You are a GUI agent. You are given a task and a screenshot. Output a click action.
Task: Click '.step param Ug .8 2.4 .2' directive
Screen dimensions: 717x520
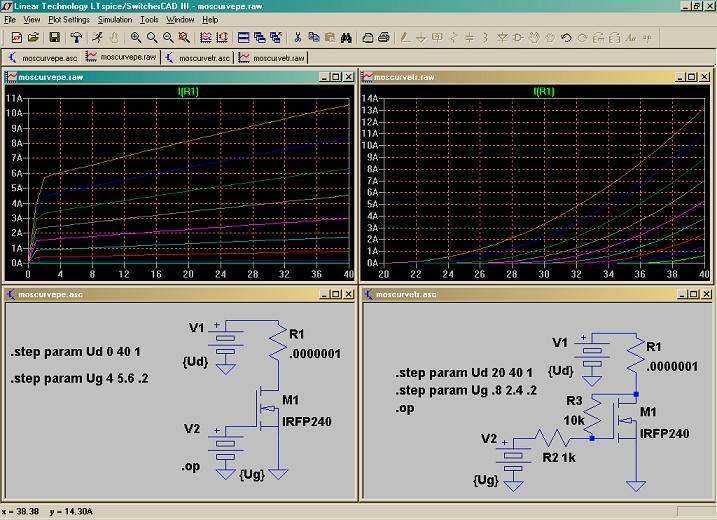coord(466,390)
